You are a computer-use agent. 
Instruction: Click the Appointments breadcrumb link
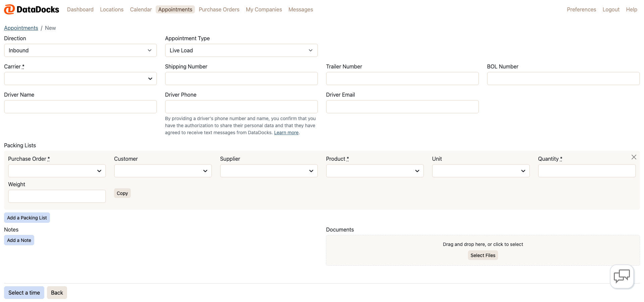[x=21, y=28]
